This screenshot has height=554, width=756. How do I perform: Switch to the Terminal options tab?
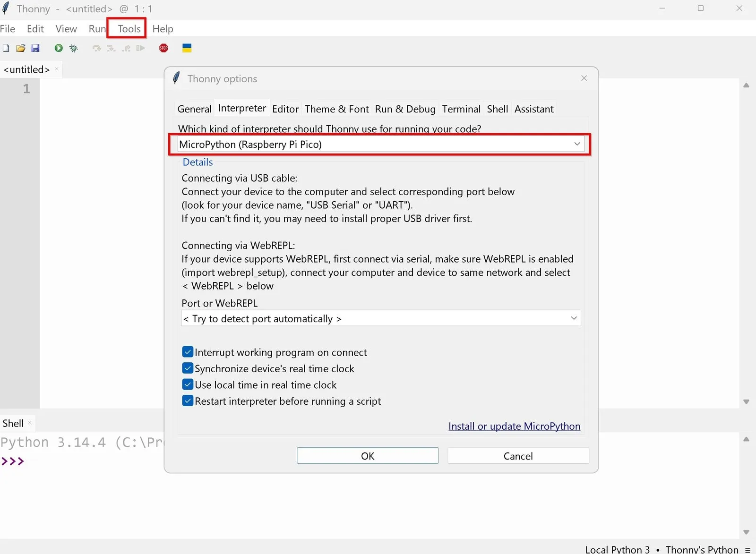[461, 109]
